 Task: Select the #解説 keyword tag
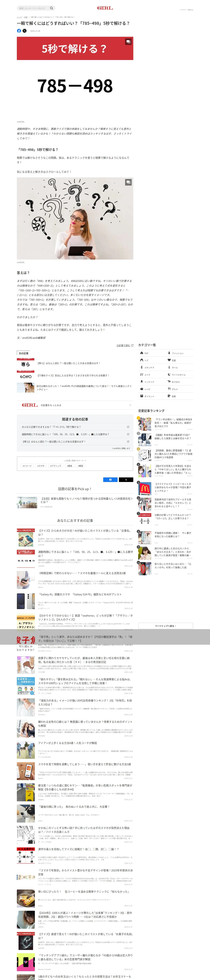pos(80,466)
